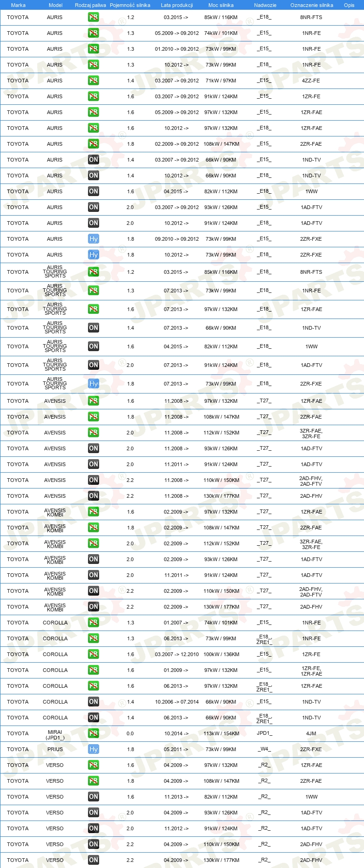Click power value 113kW / 154KM

tap(221, 733)
